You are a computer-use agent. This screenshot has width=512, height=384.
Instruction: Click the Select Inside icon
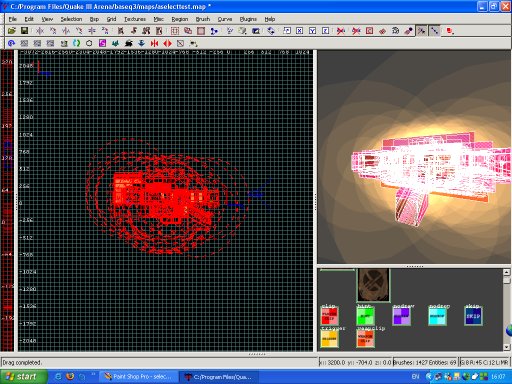coord(159,31)
